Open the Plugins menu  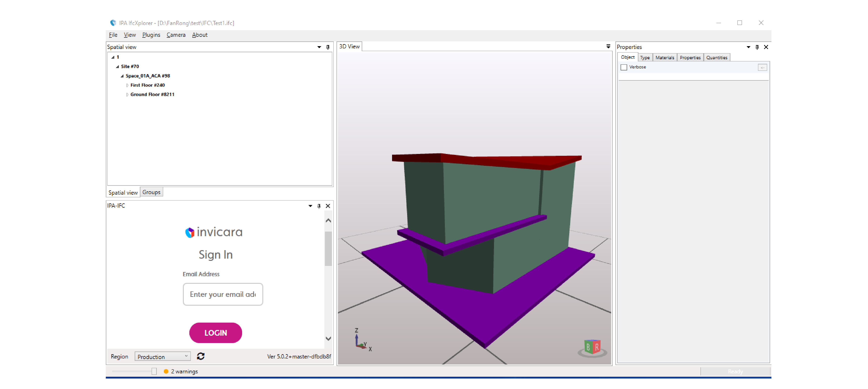151,35
